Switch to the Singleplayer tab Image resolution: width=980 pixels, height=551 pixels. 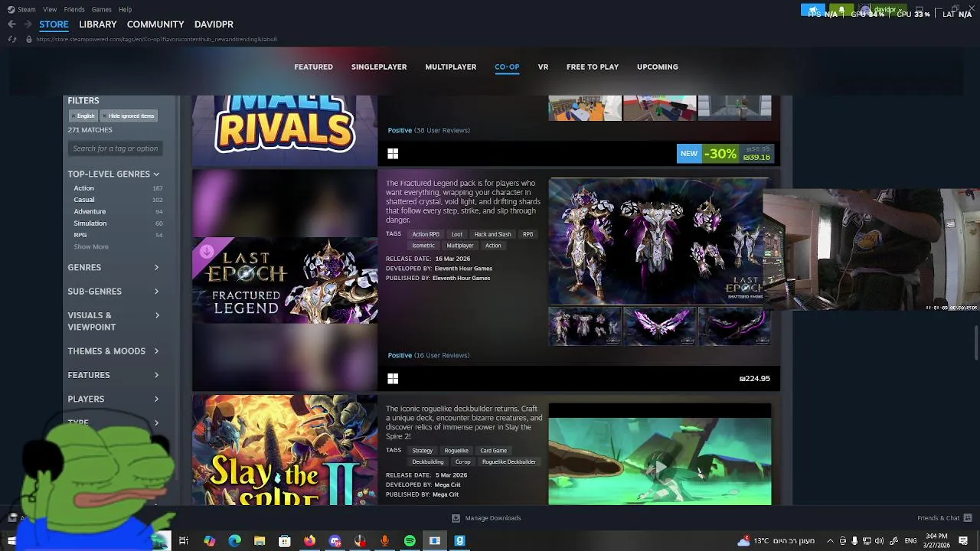tap(379, 67)
